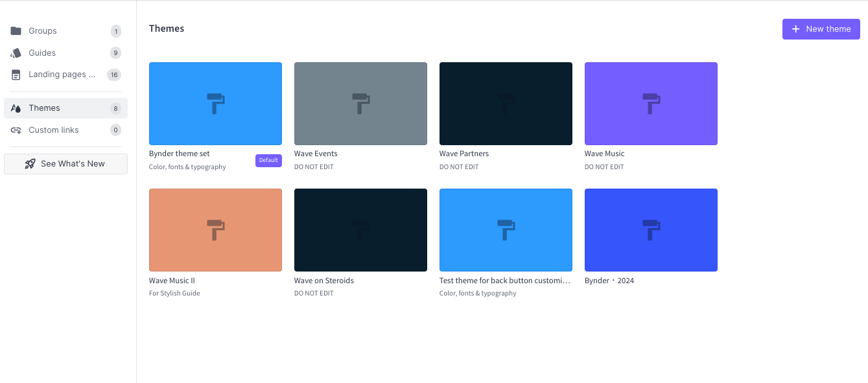Image resolution: width=868 pixels, height=383 pixels.
Task: Click the Themes count badge showing 8
Action: (116, 108)
